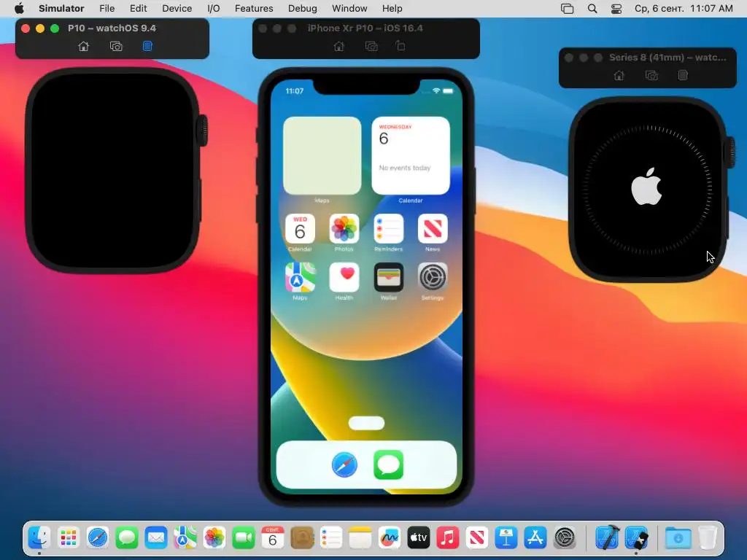Click the Series 8 watch Digital Crown
The height and width of the screenshot is (560, 747).
click(x=729, y=152)
